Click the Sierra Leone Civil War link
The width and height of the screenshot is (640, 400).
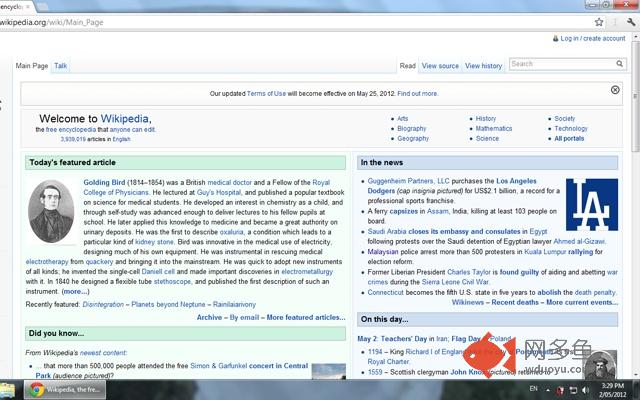(x=455, y=282)
